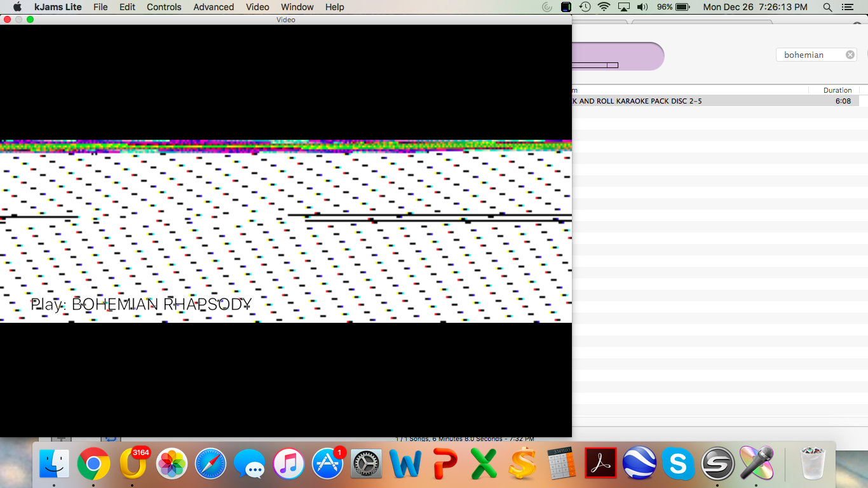Open the Time Machine status menu
The image size is (868, 488).
[585, 7]
